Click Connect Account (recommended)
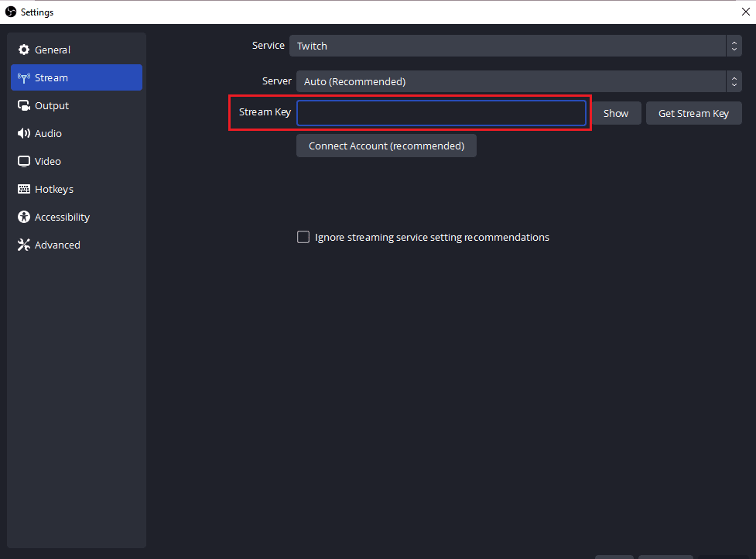Screen dimensions: 756x559 pyautogui.click(x=386, y=145)
